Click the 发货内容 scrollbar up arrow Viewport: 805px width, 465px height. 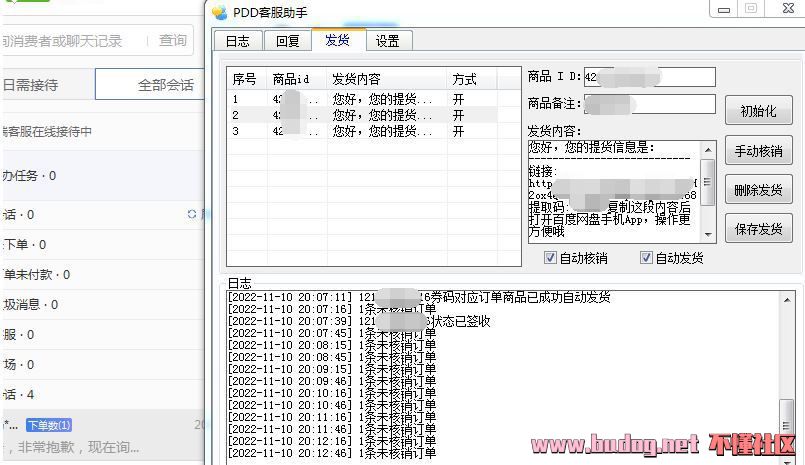[x=708, y=150]
